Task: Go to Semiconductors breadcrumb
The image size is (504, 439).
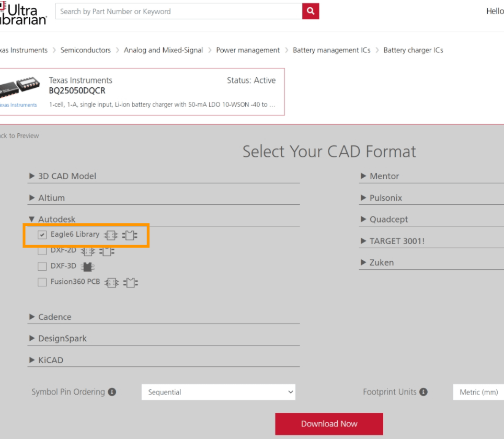Action: click(86, 50)
